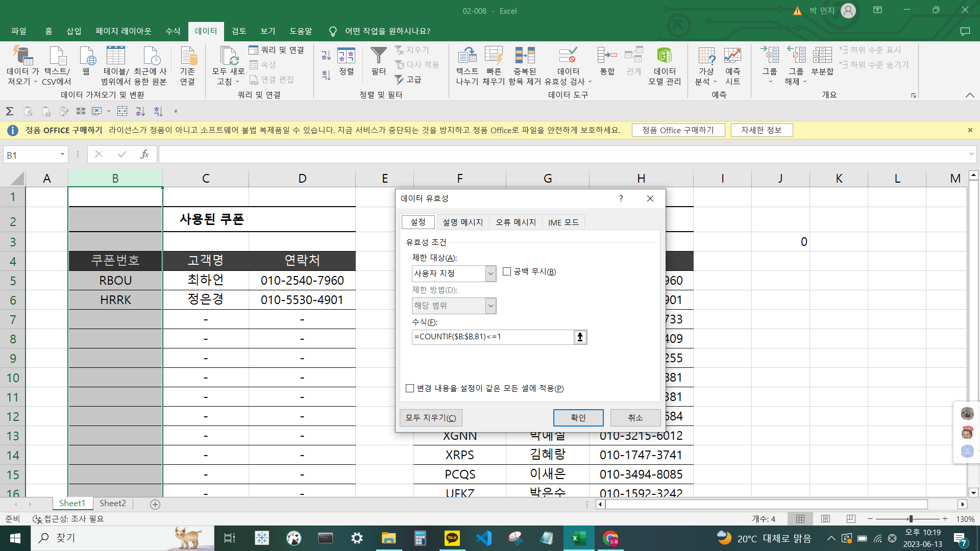The image size is (980, 551).
Task: Collapse the formula range picker arrow in dialog
Action: pos(580,337)
